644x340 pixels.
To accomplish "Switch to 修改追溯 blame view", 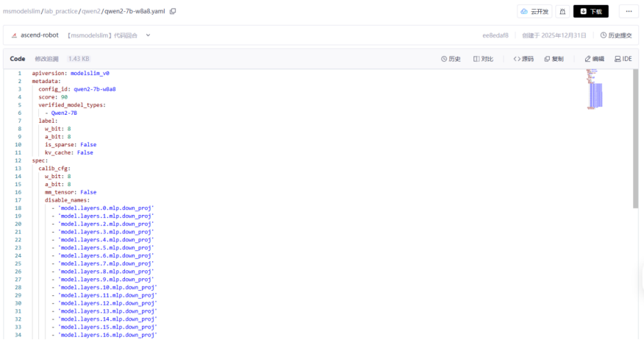I will [x=46, y=59].
